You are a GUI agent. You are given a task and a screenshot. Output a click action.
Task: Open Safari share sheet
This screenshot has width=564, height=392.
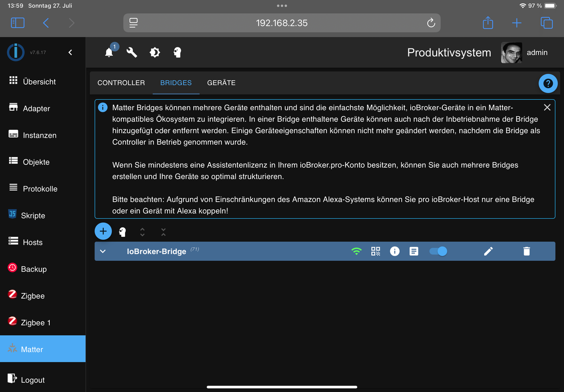488,22
